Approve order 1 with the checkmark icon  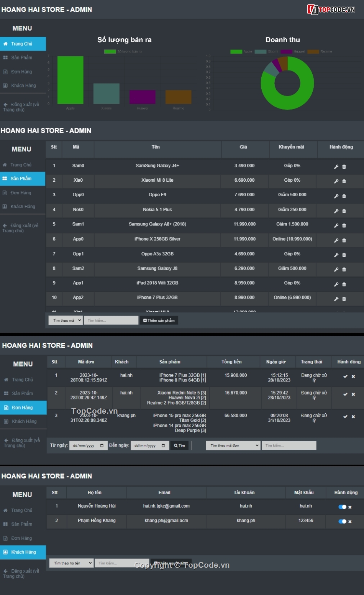click(x=345, y=376)
